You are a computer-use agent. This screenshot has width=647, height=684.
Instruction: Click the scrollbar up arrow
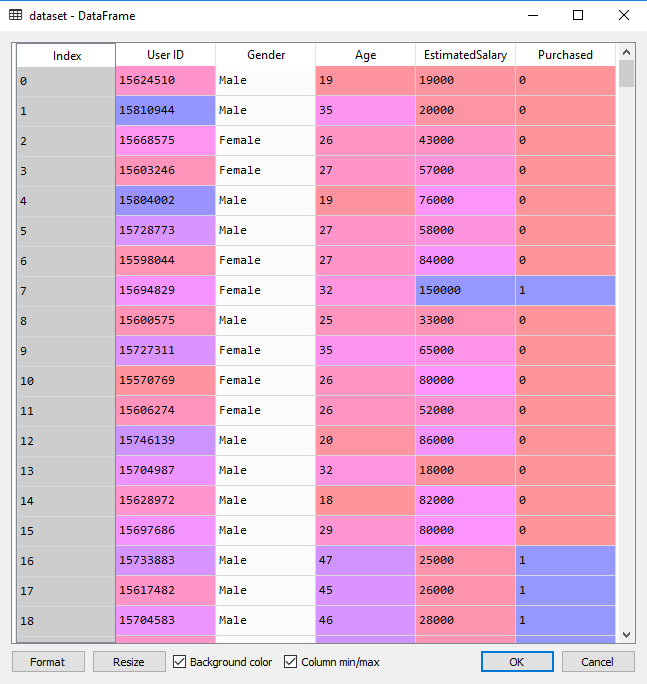(x=626, y=51)
